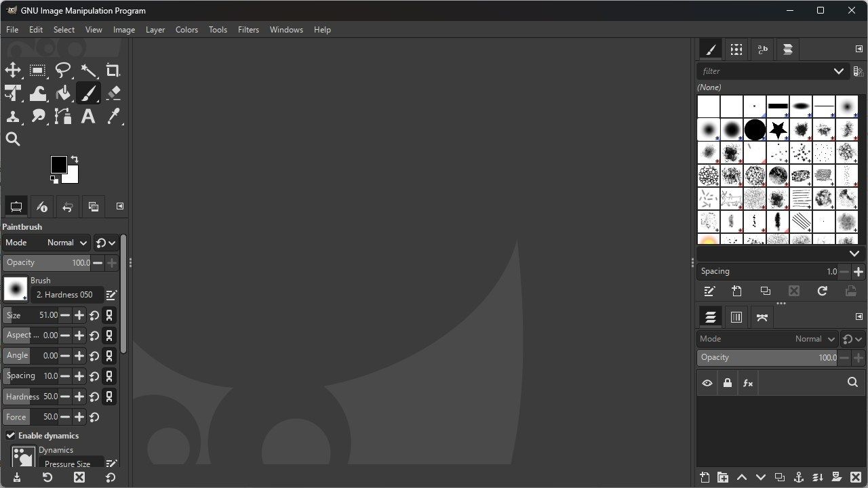Toggle link for Angle to brush native
Viewport: 868px width, 488px height.
coord(109,356)
